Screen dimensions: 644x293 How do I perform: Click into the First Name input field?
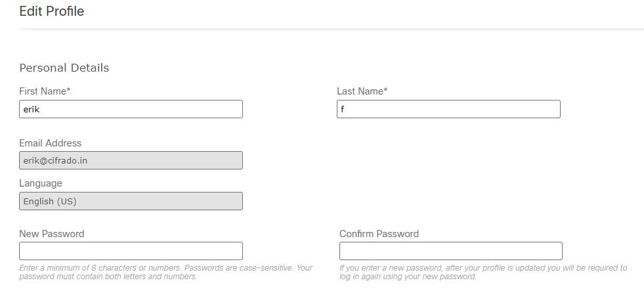(131, 109)
